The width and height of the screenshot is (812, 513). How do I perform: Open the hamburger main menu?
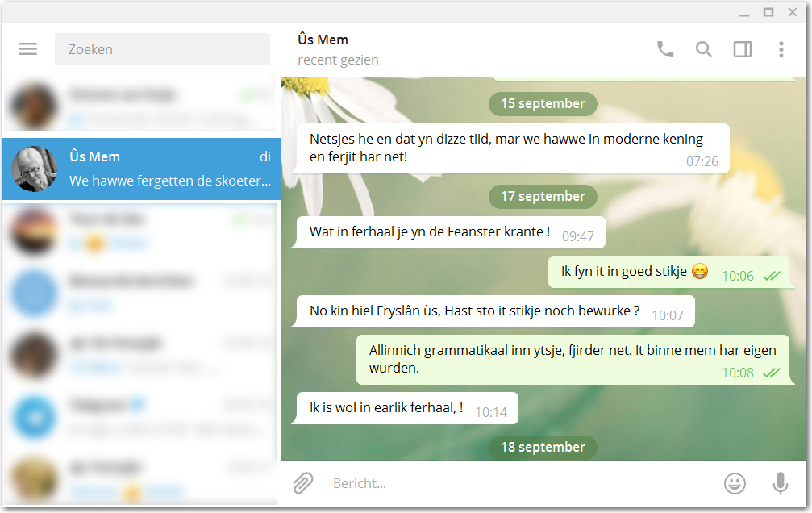point(27,49)
